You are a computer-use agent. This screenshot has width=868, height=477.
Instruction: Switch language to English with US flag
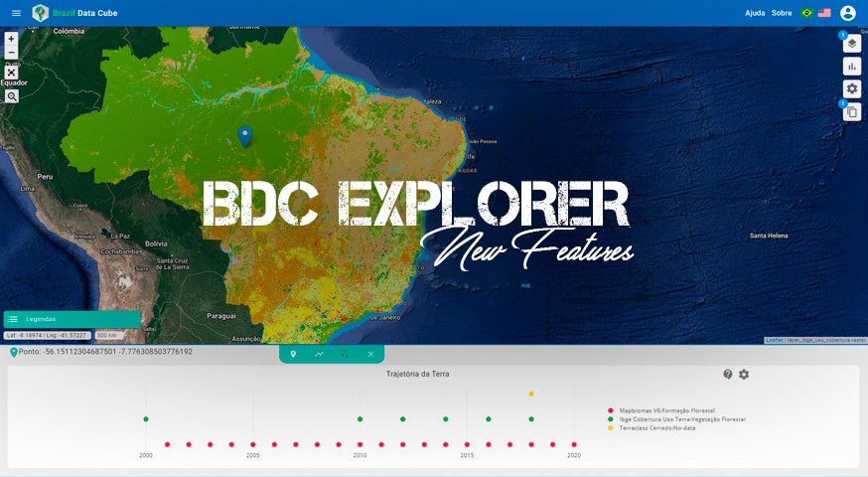[824, 13]
